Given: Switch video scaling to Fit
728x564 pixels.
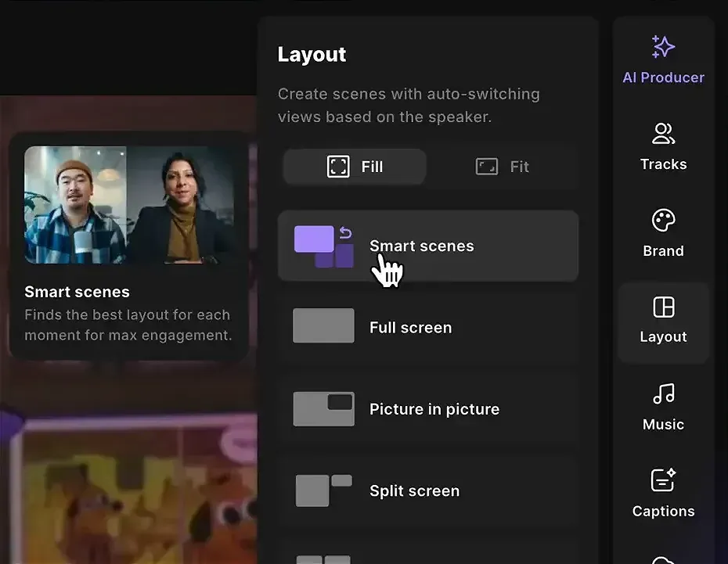Looking at the screenshot, I should 503,167.
